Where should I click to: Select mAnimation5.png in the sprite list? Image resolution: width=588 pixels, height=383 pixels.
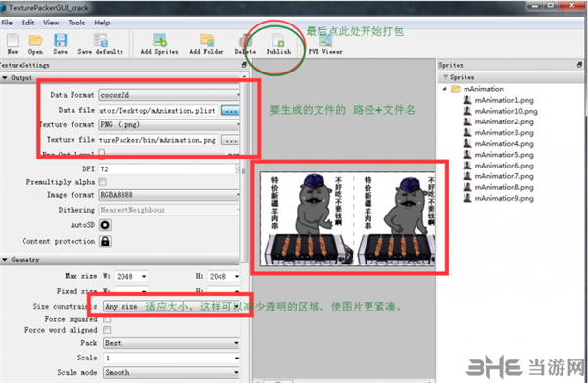504,155
